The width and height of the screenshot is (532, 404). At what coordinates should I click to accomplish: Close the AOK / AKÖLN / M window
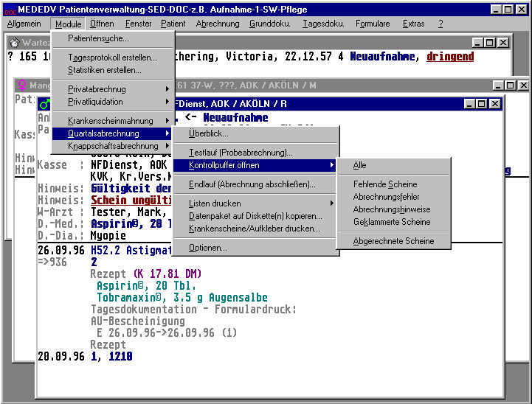pyautogui.click(x=524, y=86)
